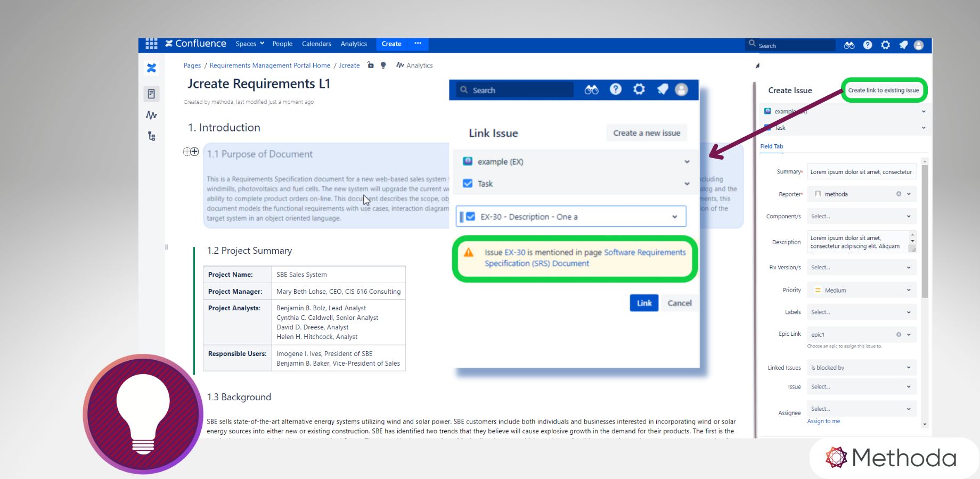Image resolution: width=980 pixels, height=479 pixels.
Task: Open the app switcher grid icon
Action: coord(151,44)
